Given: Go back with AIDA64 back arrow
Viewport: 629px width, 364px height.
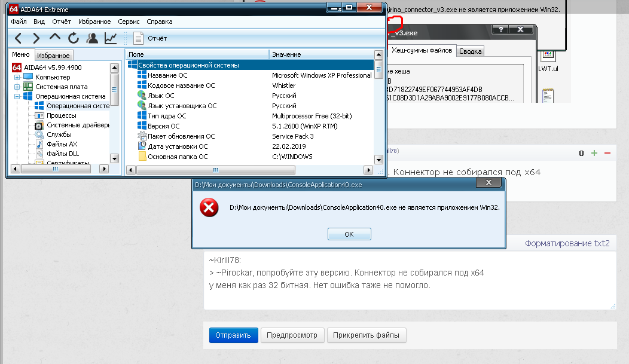Looking at the screenshot, I should [x=18, y=38].
